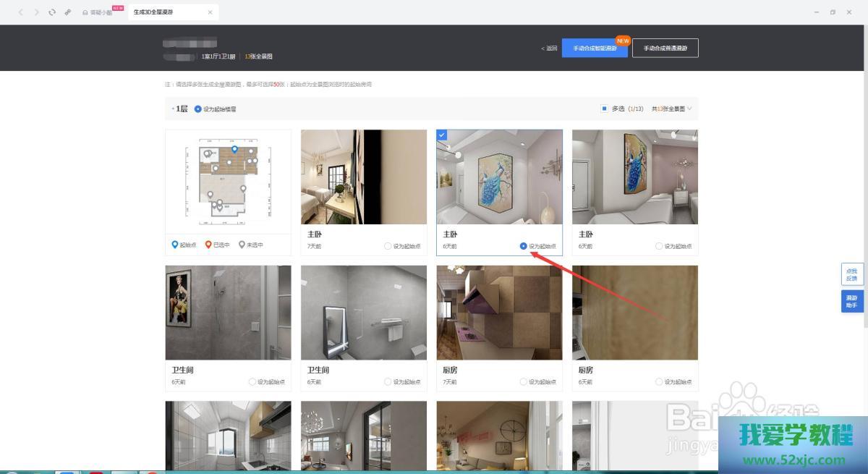The height and width of the screenshot is (474, 868).
Task: Toggle the 多选 multi-select checkbox
Action: tap(604, 109)
